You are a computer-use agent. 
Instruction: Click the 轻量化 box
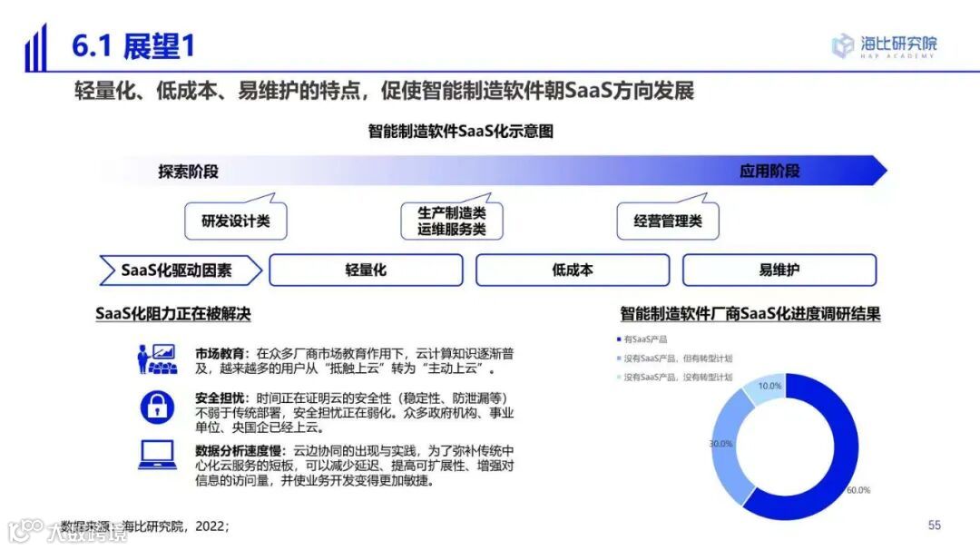pyautogui.click(x=367, y=270)
